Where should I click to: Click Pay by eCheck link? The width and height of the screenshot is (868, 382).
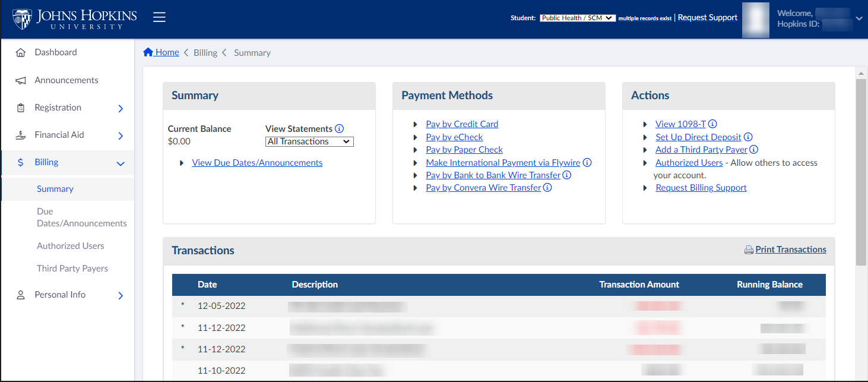(x=454, y=137)
